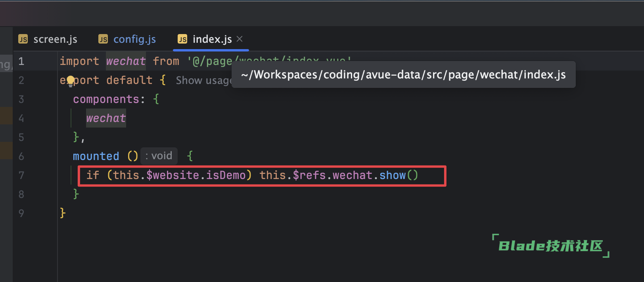The image size is (644, 282).
Task: Click line number 7 in the gutter
Action: [21, 175]
